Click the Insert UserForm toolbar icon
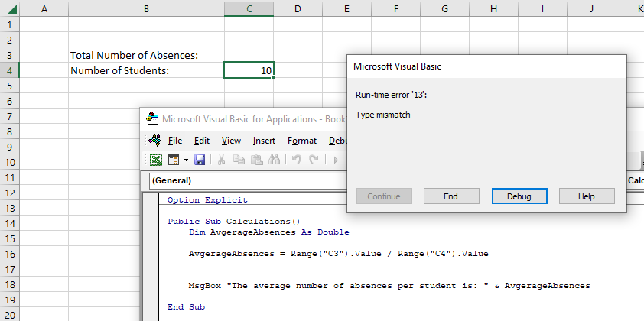Viewport: 644px width, 321px height. pos(174,160)
